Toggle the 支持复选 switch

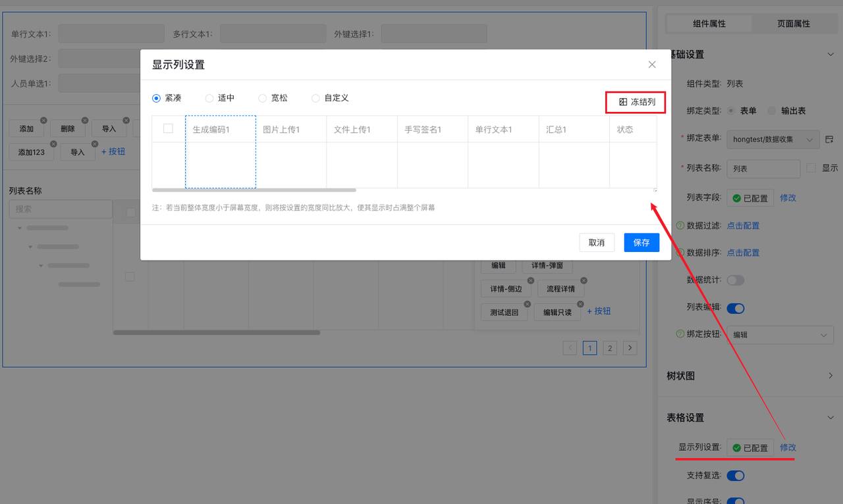coord(735,475)
